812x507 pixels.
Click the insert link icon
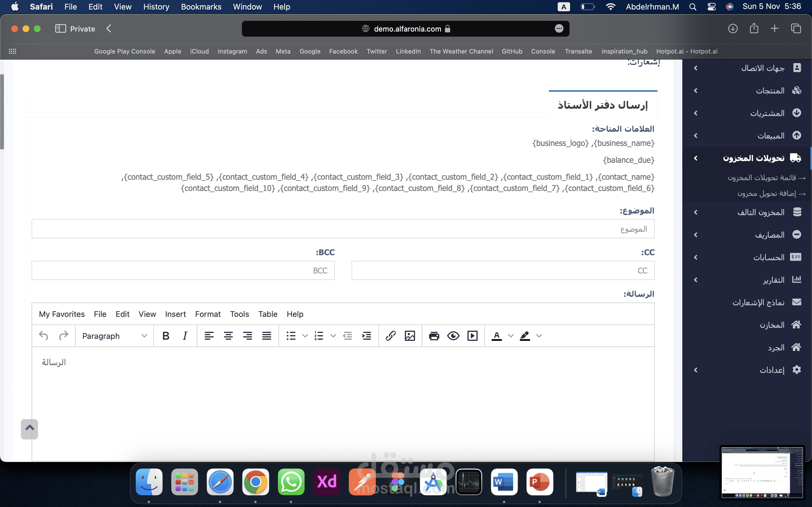click(x=390, y=336)
